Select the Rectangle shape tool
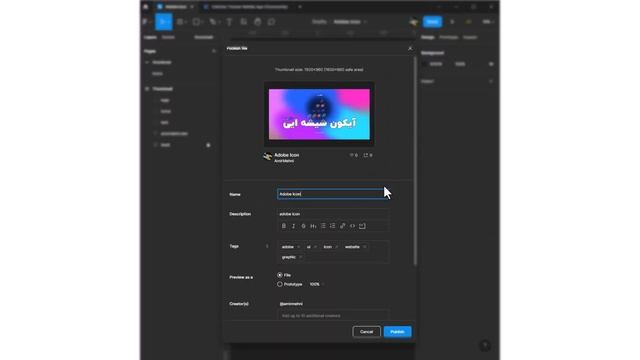Image resolution: width=640 pixels, height=360 pixels. pos(196,22)
